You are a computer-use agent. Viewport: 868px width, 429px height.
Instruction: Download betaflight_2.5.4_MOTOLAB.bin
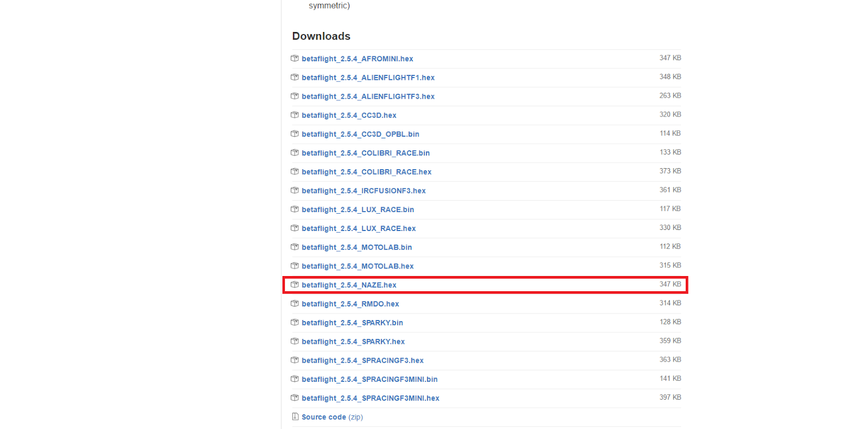(357, 247)
